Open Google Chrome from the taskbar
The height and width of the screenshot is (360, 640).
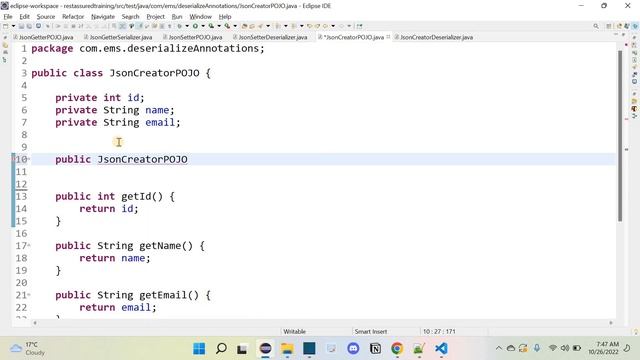click(x=397, y=349)
